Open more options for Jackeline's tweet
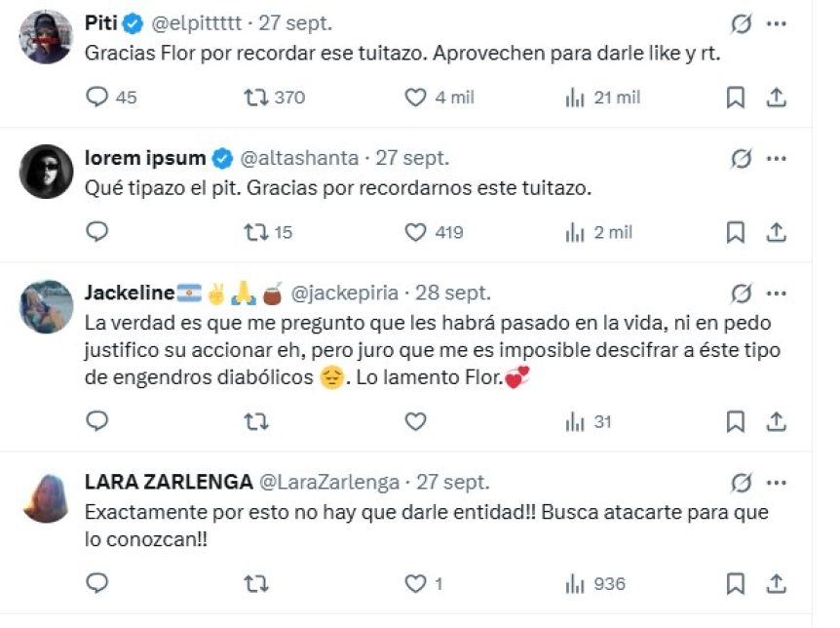The height and width of the screenshot is (628, 840). coord(777,293)
